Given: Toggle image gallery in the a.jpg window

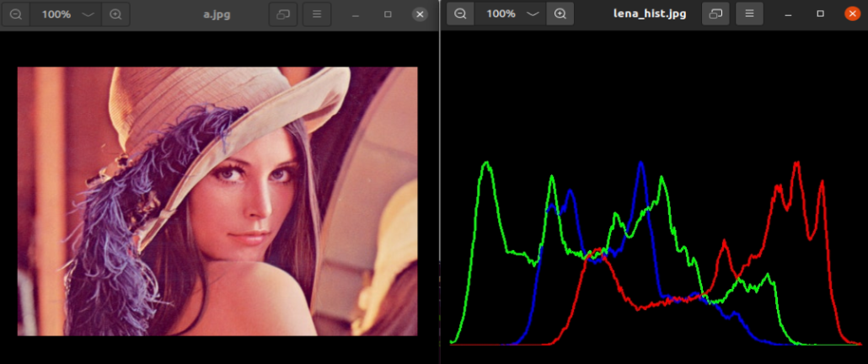Looking at the screenshot, I should click(x=283, y=14).
